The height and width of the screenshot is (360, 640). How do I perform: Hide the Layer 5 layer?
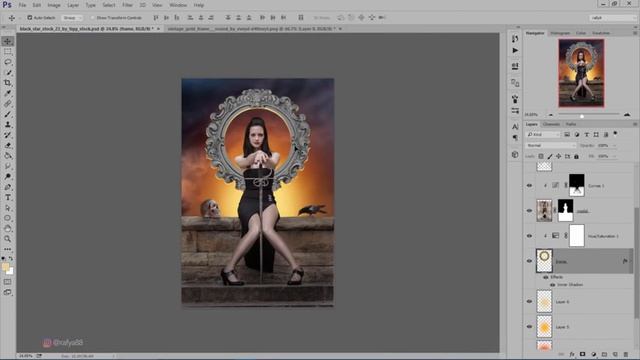[529, 327]
